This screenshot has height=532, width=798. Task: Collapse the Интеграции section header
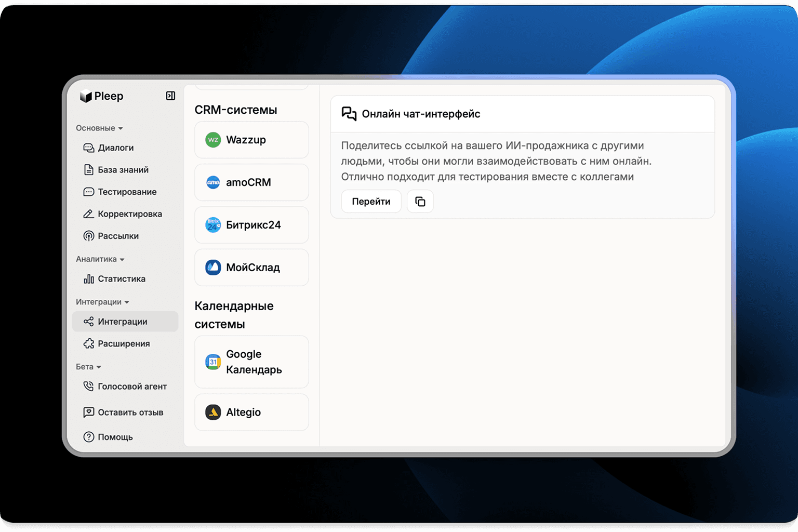click(102, 302)
